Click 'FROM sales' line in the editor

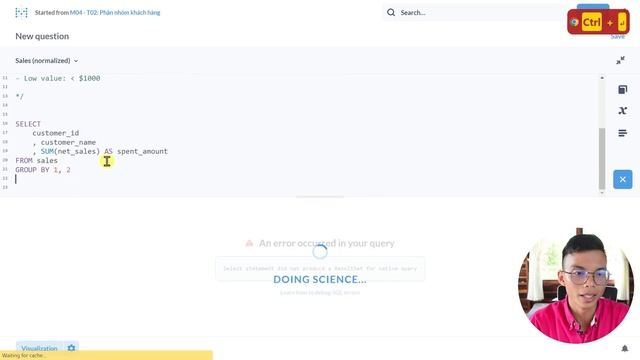(x=36, y=160)
